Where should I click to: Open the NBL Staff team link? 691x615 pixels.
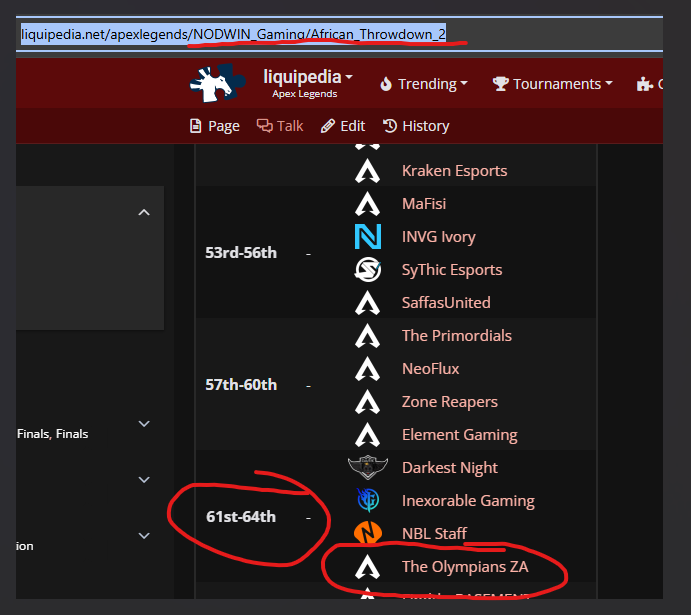pyautogui.click(x=434, y=533)
